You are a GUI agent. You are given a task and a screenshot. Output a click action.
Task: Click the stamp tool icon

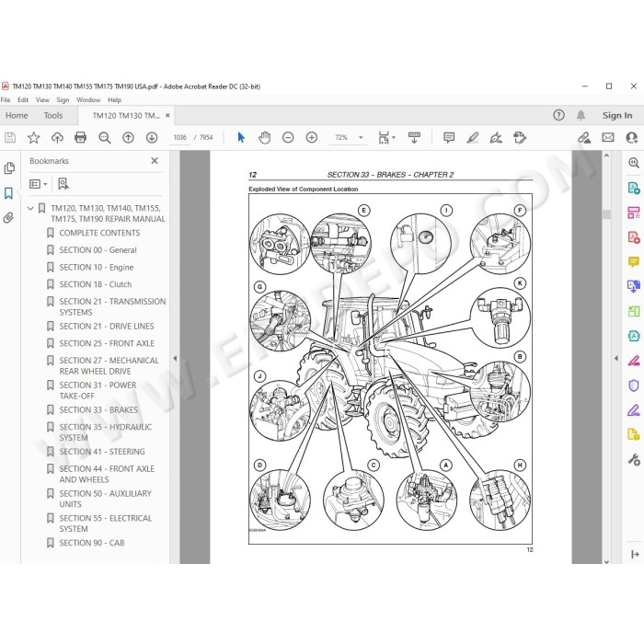(520, 138)
